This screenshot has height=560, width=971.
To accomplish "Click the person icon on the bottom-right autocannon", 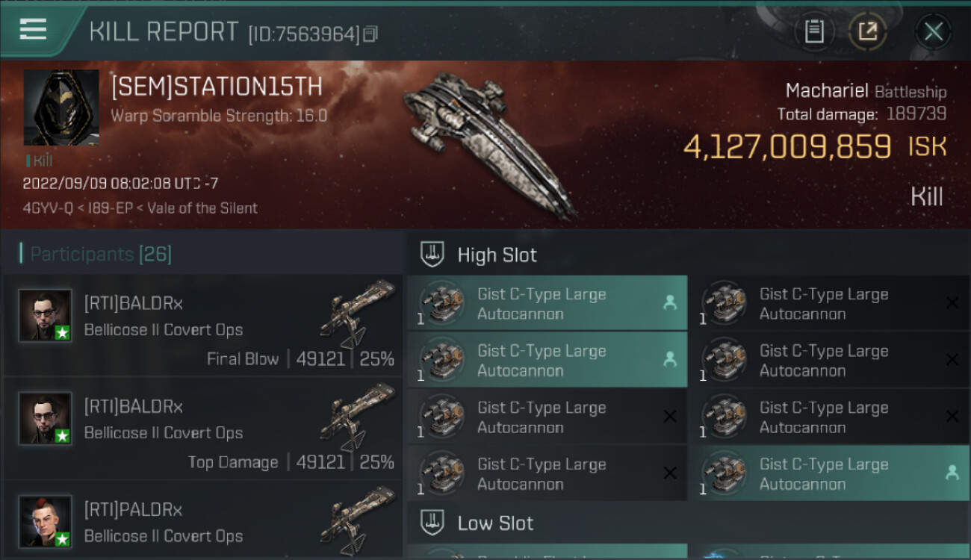I will [x=952, y=473].
